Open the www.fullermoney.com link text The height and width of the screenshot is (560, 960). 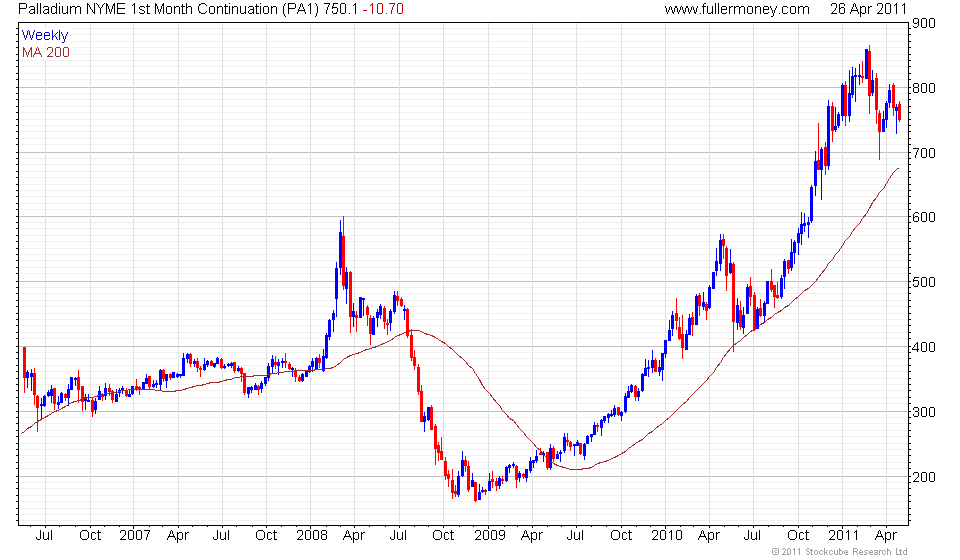pos(737,9)
